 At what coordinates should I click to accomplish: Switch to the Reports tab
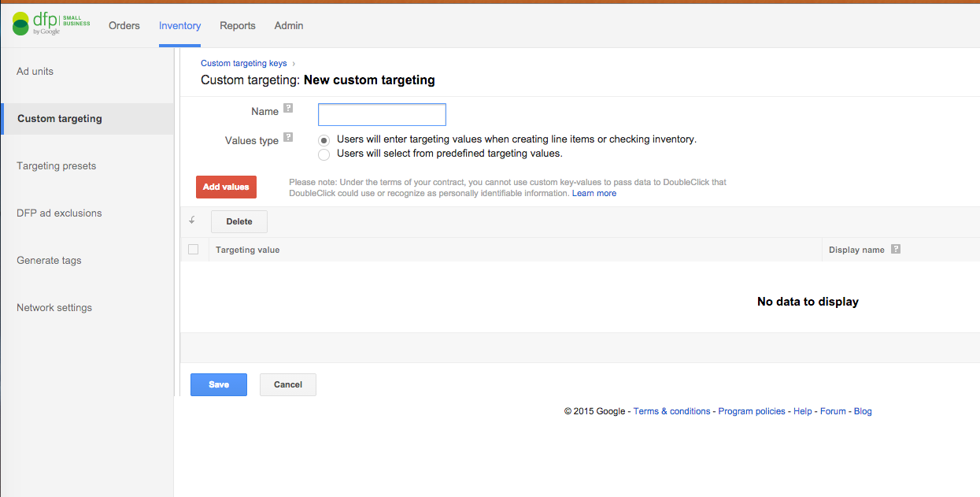tap(238, 26)
